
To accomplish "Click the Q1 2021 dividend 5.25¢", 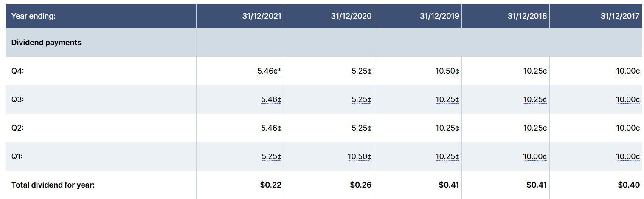I will (271, 156).
